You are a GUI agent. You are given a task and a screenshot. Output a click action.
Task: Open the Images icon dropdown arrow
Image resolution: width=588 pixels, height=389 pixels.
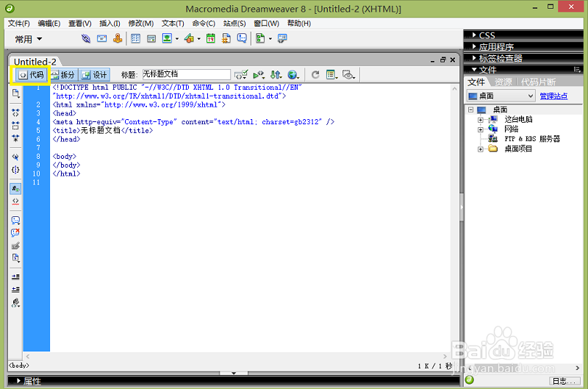tap(177, 39)
